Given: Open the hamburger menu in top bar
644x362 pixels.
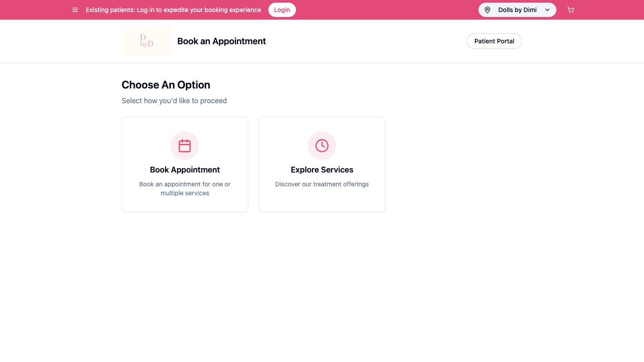Looking at the screenshot, I should [75, 10].
